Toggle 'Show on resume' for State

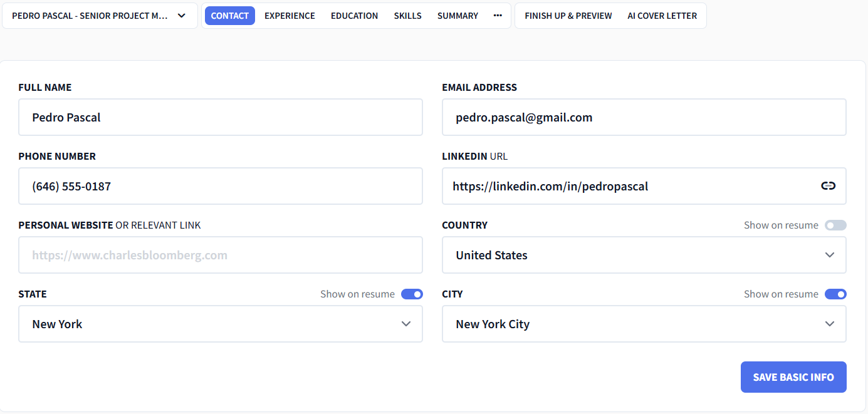pyautogui.click(x=412, y=294)
